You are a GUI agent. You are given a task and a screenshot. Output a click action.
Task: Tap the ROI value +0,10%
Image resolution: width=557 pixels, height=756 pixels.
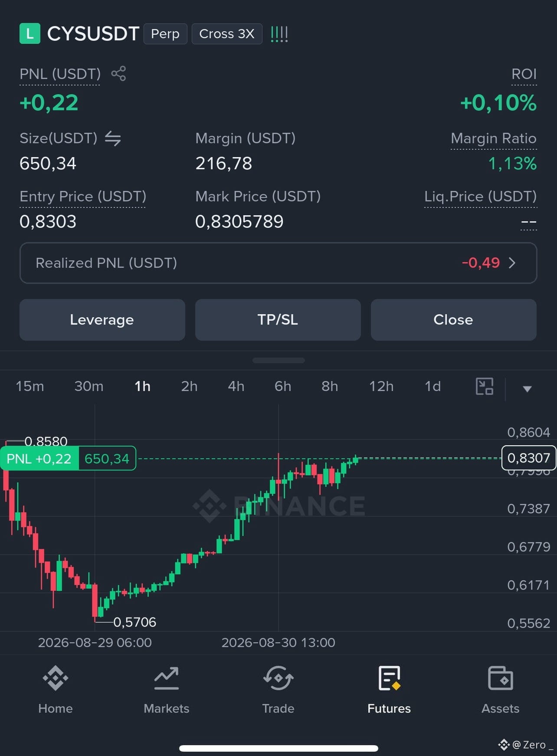[x=498, y=103]
